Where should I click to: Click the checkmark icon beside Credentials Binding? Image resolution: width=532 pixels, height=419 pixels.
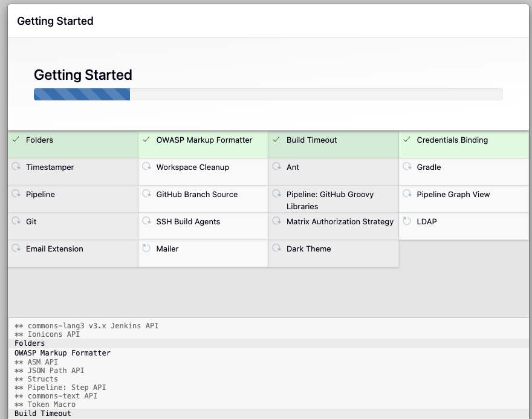pos(407,140)
